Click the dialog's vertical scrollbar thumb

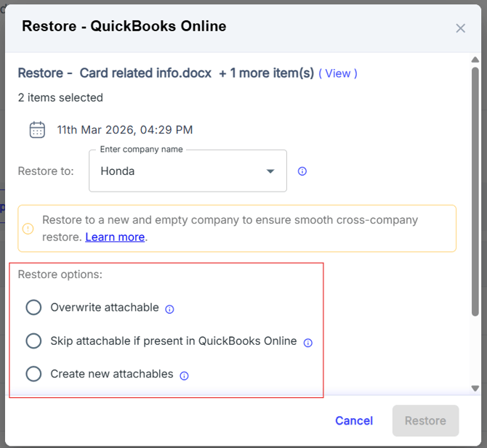[475, 189]
